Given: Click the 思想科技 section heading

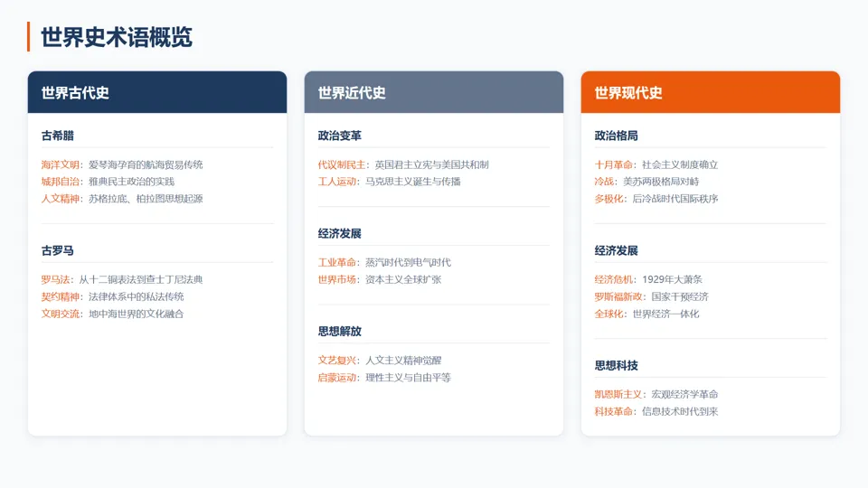Looking at the screenshot, I should pos(616,366).
